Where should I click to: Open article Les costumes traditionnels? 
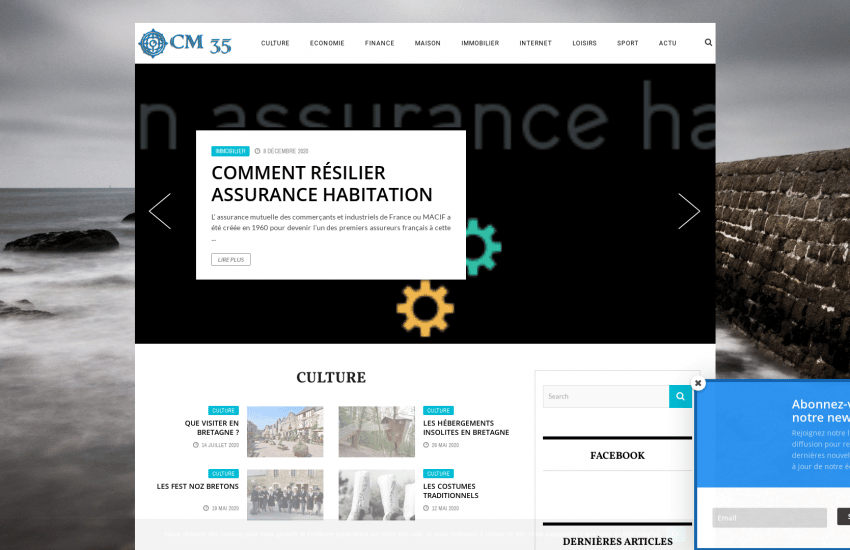pyautogui.click(x=450, y=491)
